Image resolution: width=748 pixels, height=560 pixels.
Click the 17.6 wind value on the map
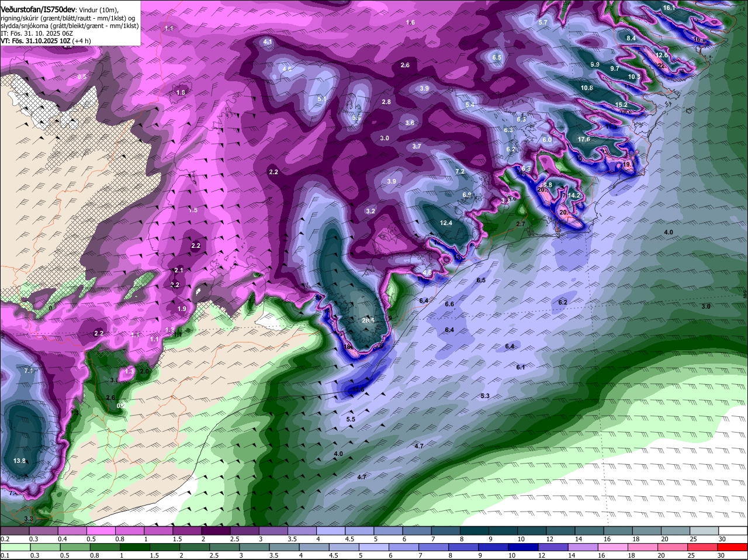pyautogui.click(x=583, y=139)
